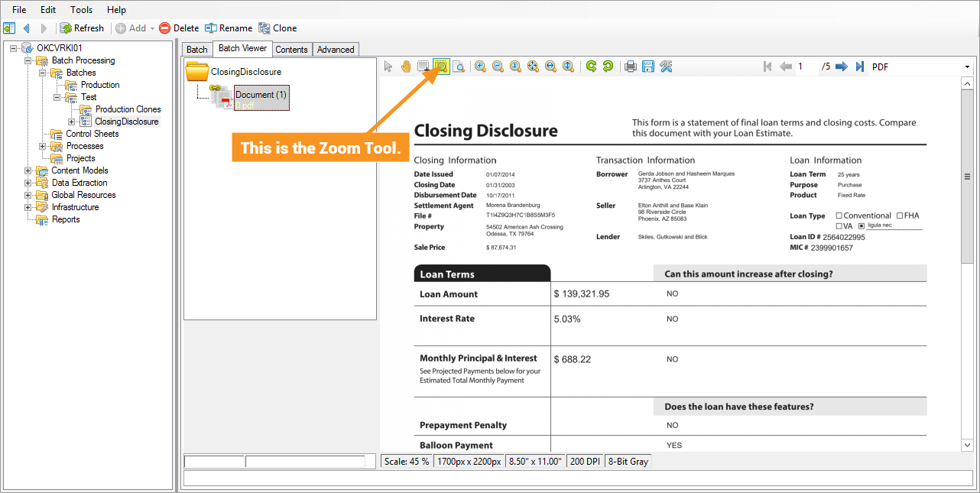Screen dimensions: 980x493
Task: Go to the next page arrow
Action: 842,66
